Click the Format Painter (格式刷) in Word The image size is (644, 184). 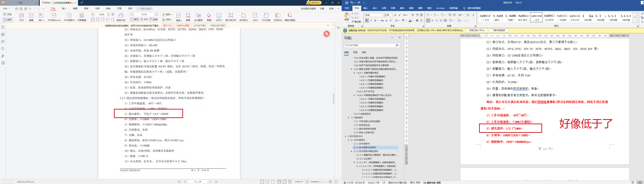point(356,22)
